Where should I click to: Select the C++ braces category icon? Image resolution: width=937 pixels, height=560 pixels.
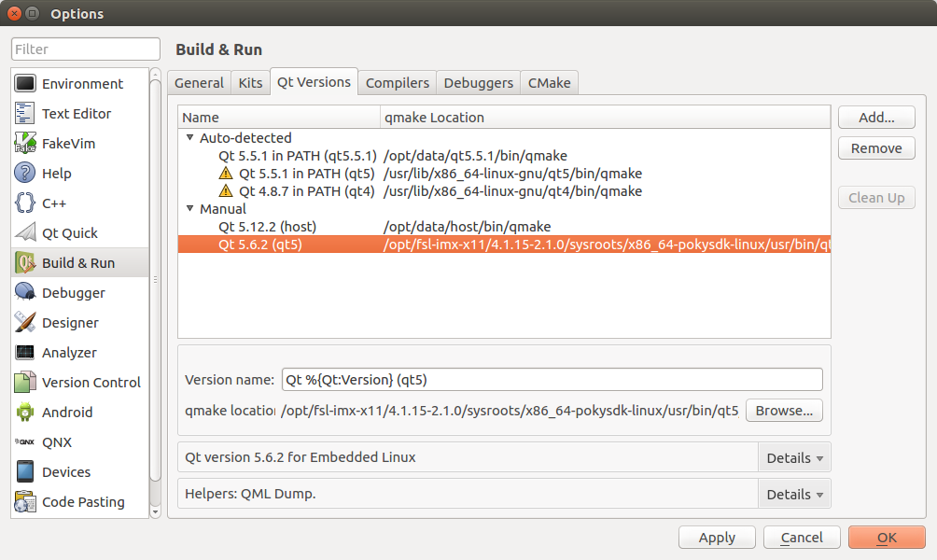coord(25,203)
